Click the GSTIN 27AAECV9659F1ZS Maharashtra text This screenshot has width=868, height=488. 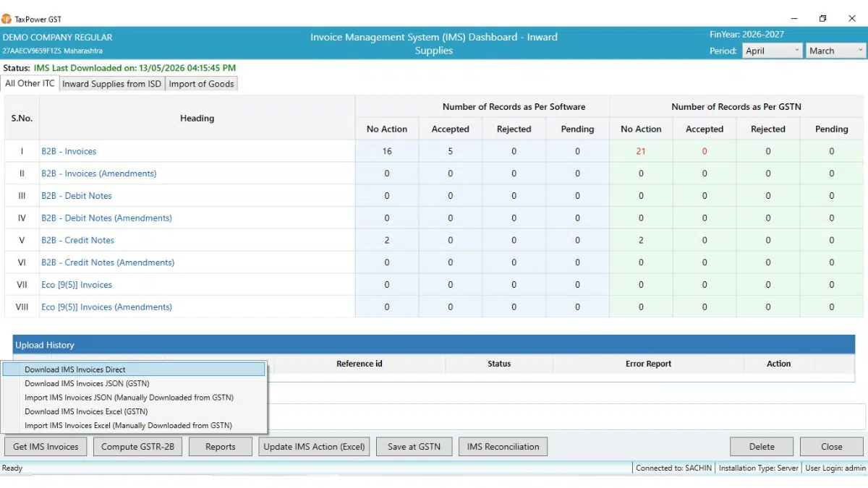(x=52, y=51)
